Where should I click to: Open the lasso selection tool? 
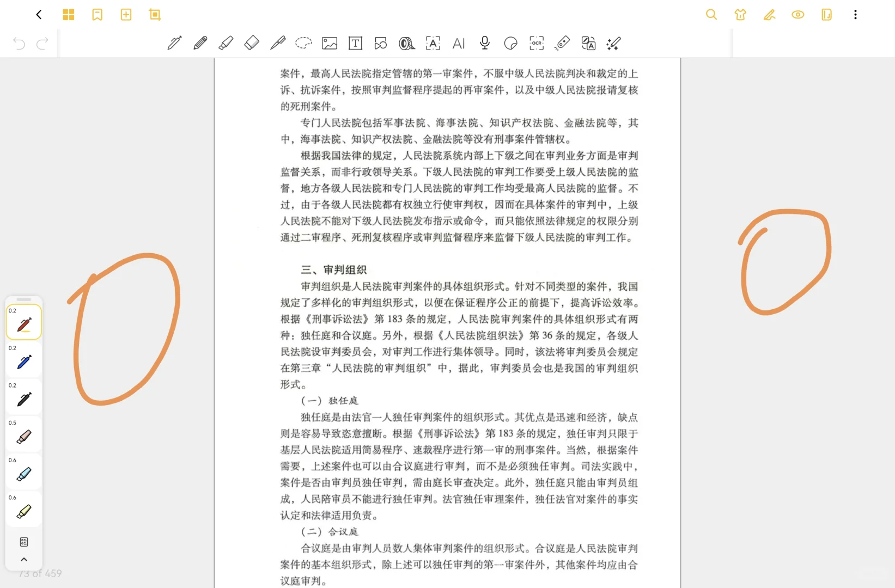(x=303, y=44)
